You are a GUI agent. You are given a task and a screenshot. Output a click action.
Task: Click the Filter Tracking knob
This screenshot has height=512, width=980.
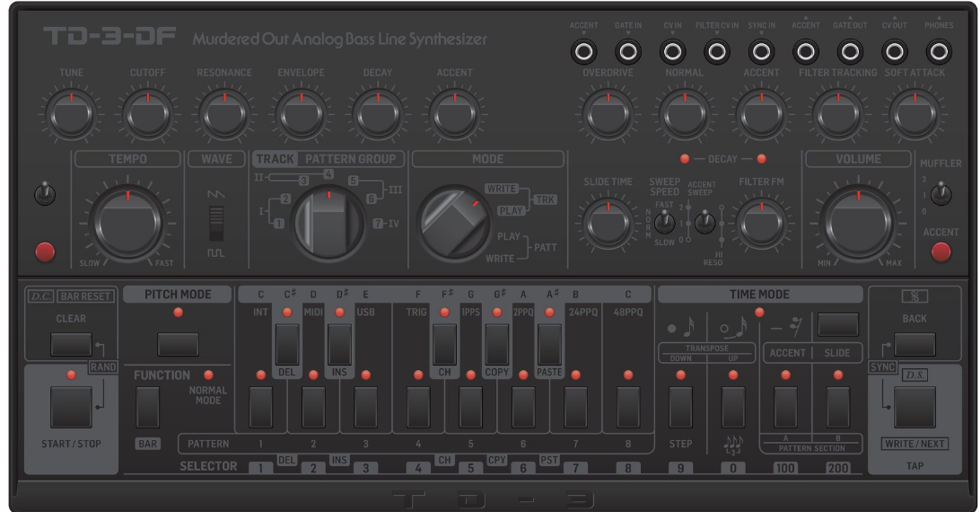(x=838, y=115)
